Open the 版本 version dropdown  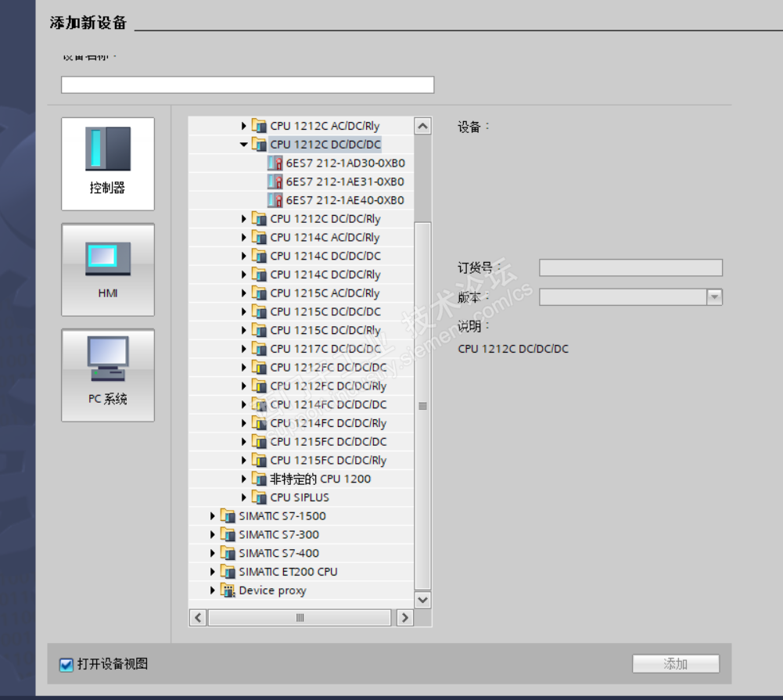(x=715, y=297)
